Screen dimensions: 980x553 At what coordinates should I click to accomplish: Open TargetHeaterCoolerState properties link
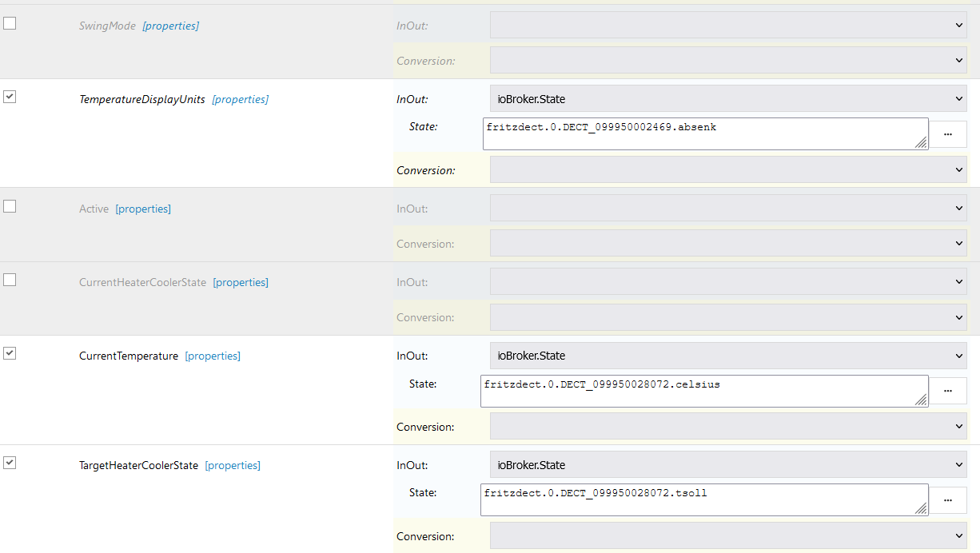click(233, 465)
